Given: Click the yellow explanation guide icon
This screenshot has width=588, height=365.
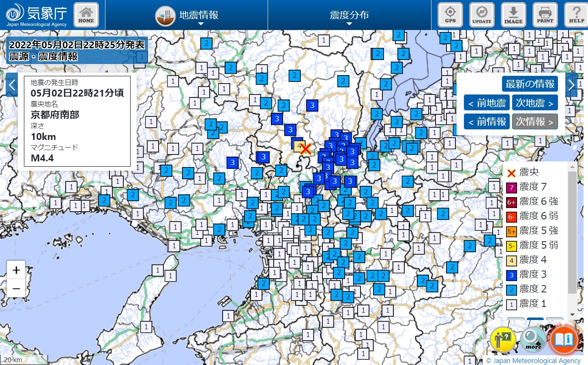Looking at the screenshot, I should tap(503, 339).
